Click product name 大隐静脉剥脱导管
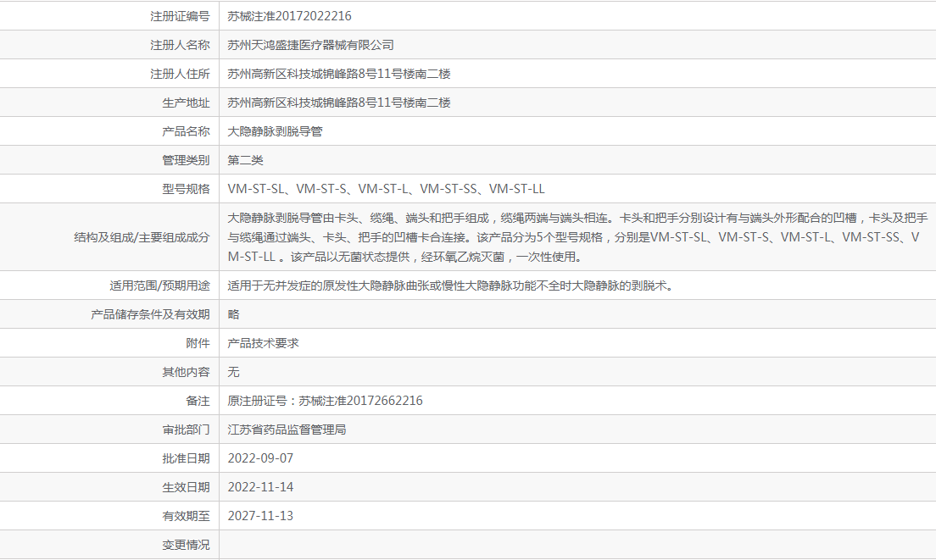 [276, 131]
